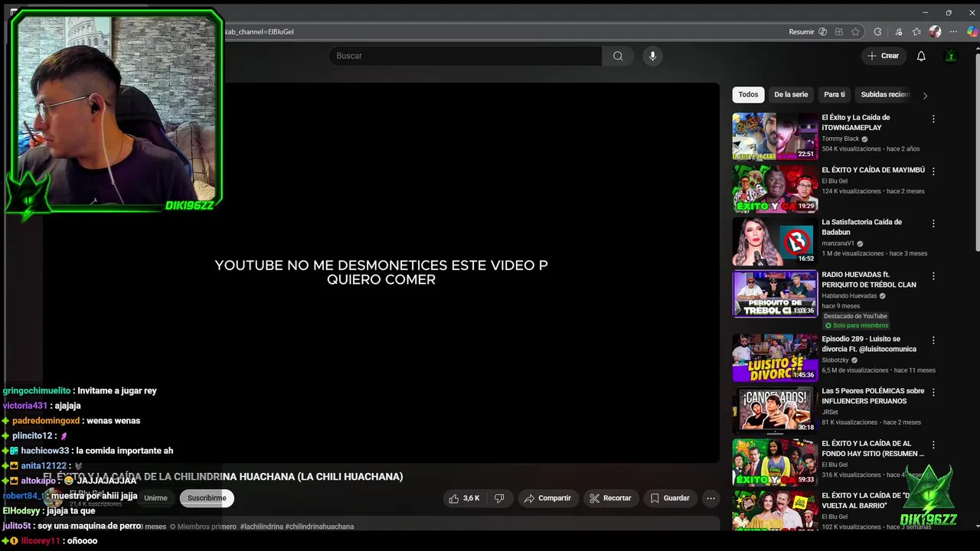Click the Copilot Resumir icon
Screen dimensions: 980x551
pos(822,31)
